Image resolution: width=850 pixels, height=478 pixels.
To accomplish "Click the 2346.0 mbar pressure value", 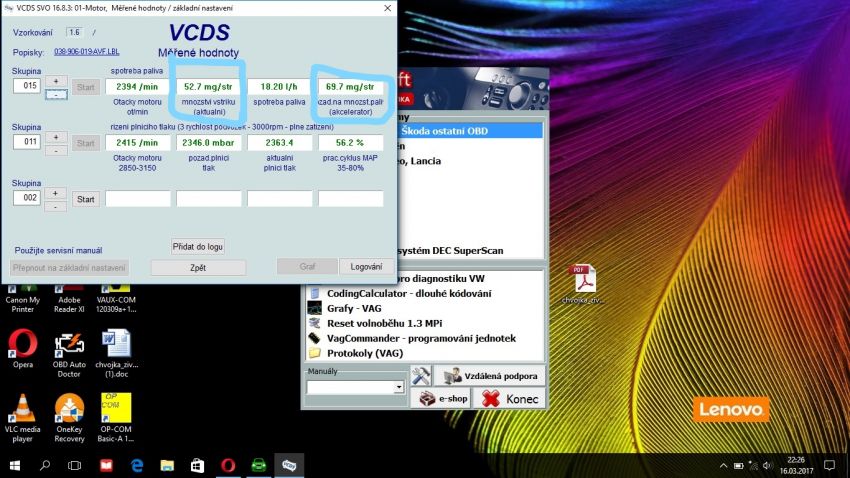I will [208, 143].
